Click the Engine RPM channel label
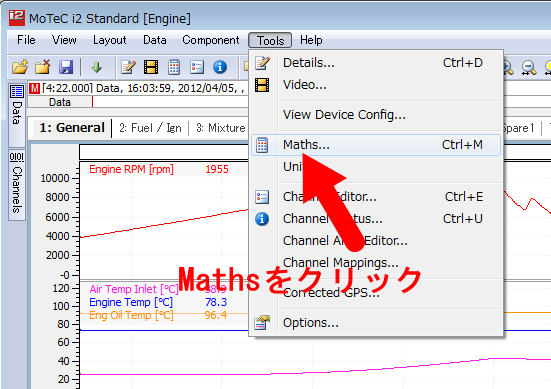 pyautogui.click(x=131, y=169)
